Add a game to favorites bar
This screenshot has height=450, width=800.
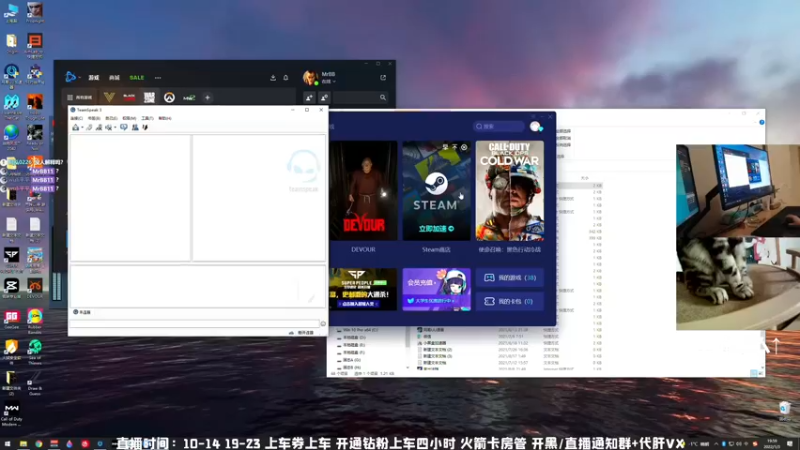click(x=208, y=97)
